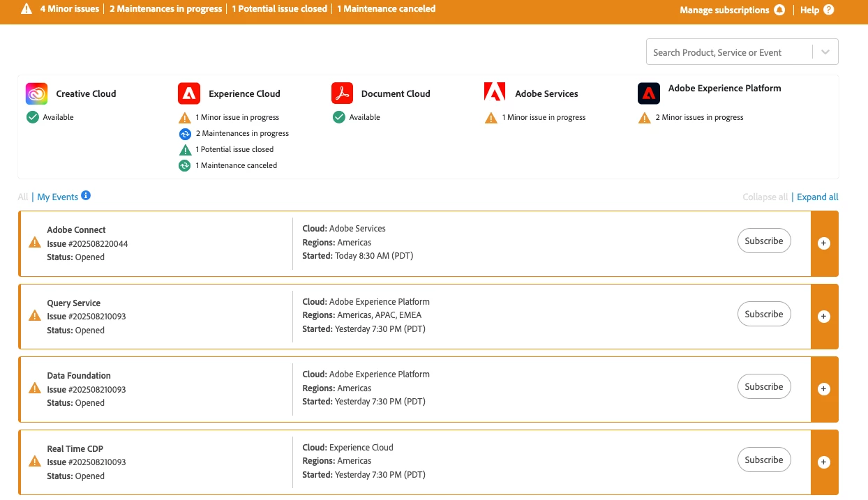Screen dimensions: 868x500
Task: Click the Adobe Services logo icon
Action: click(495, 93)
